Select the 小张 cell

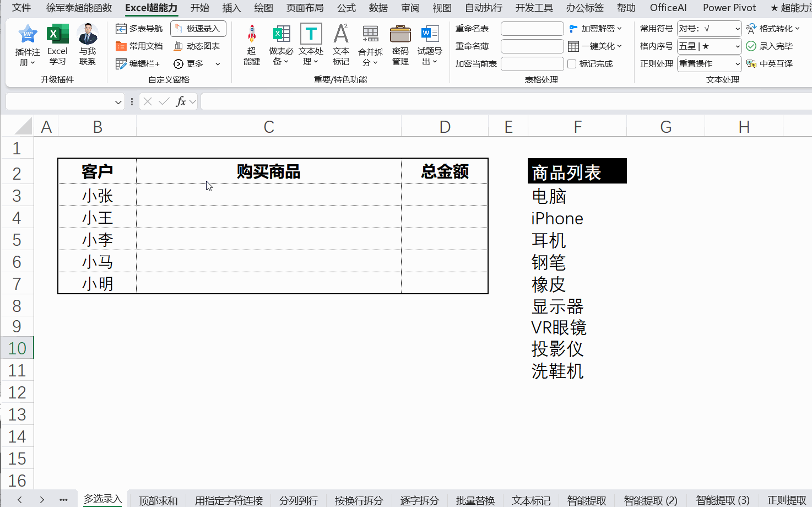coord(98,195)
